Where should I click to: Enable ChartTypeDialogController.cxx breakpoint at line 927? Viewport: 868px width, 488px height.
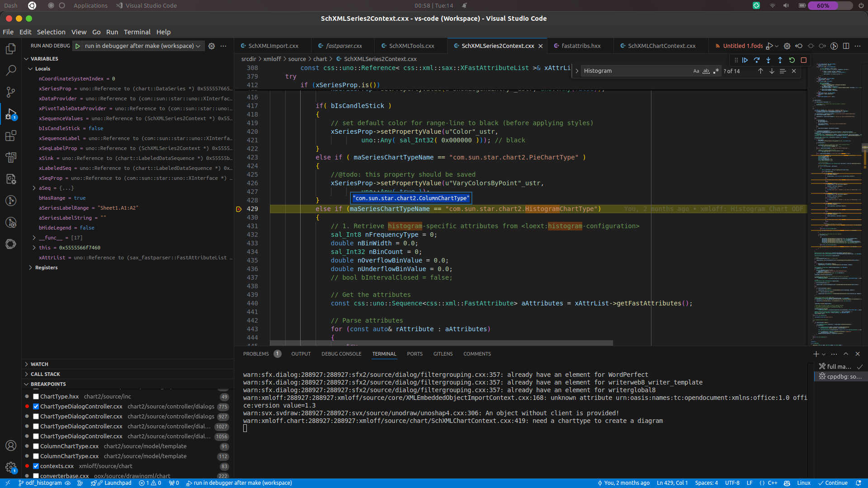[36, 417]
